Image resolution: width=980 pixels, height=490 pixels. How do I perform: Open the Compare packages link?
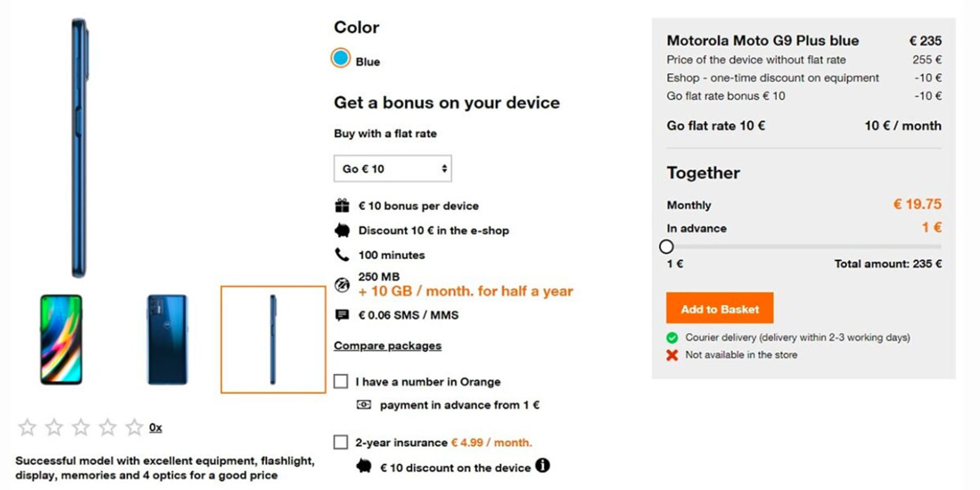coord(387,346)
